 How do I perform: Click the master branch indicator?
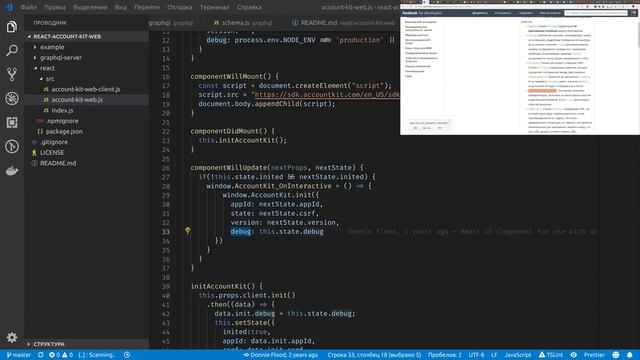pyautogui.click(x=19, y=355)
